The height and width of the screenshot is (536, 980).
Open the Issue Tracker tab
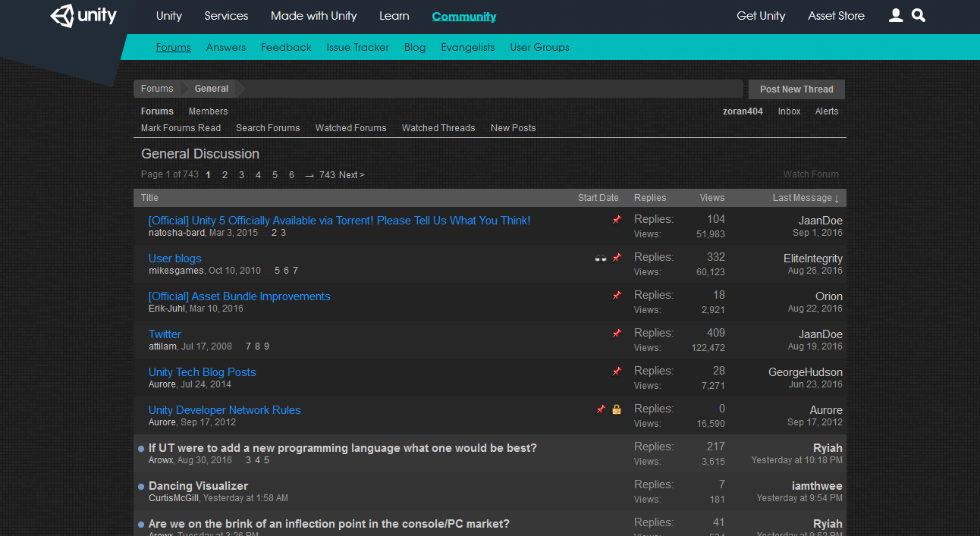[x=357, y=47]
